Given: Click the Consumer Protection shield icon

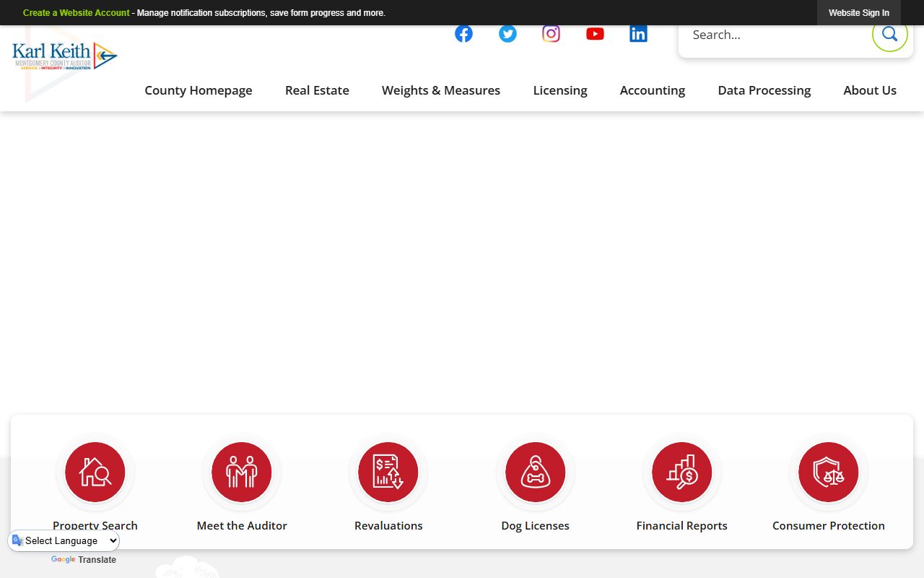Looking at the screenshot, I should coord(828,472).
